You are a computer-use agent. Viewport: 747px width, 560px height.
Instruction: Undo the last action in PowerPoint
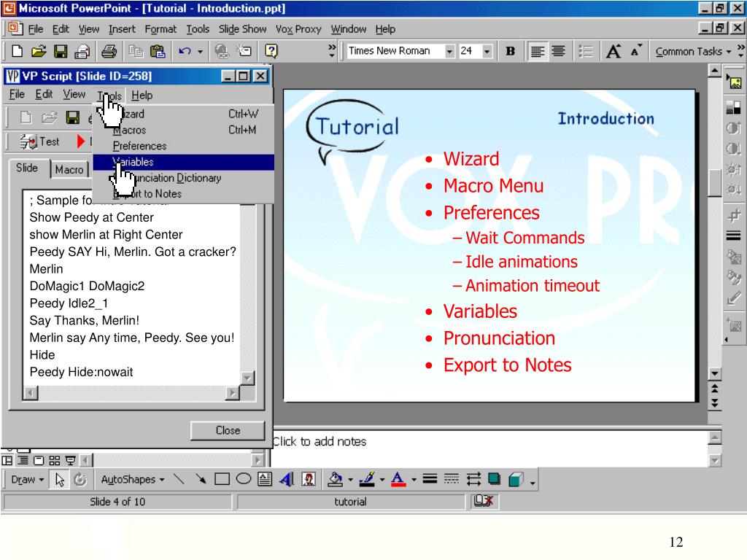[185, 51]
